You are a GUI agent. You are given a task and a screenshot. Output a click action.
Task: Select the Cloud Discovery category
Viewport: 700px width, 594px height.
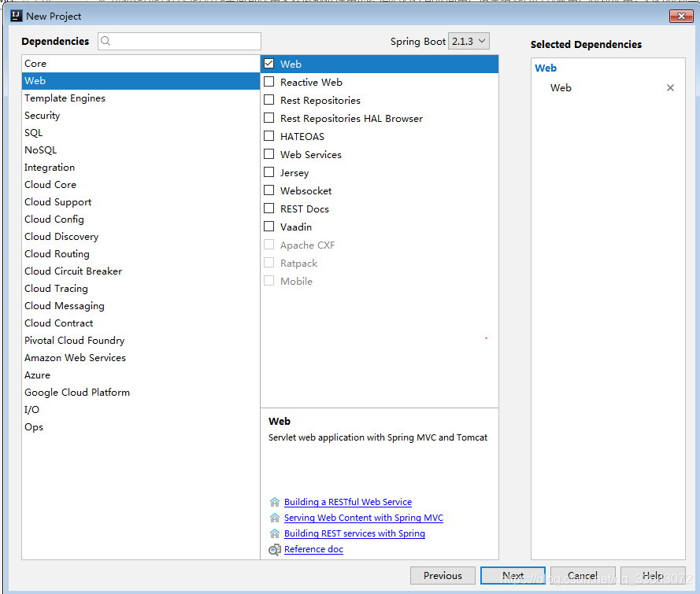141,236
